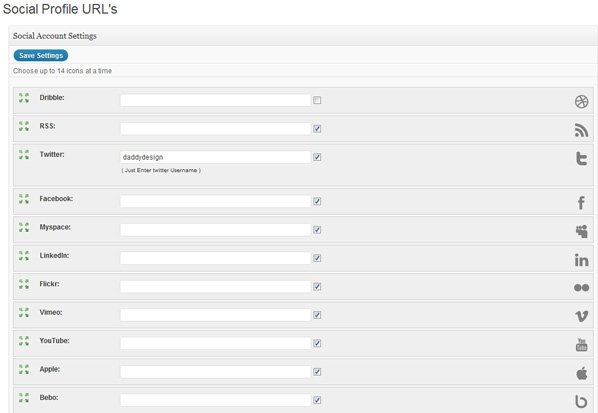The height and width of the screenshot is (413, 598).
Task: Uncheck the YouTube checkbox
Action: point(317,344)
